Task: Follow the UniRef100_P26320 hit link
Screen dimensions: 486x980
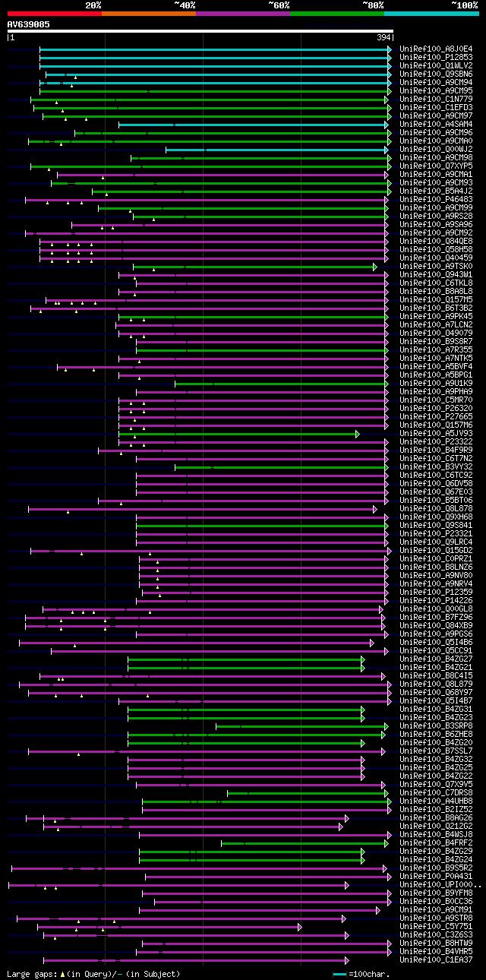Action: (x=435, y=408)
